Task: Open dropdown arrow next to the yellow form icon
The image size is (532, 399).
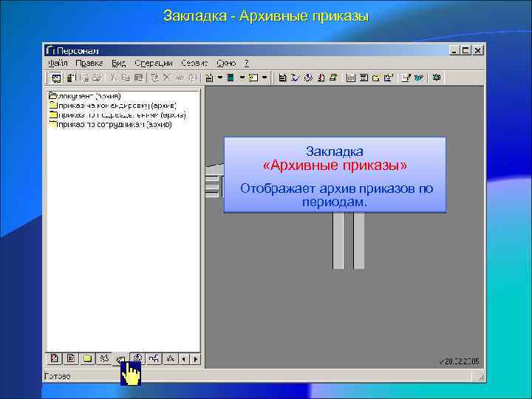Action: tap(265, 78)
